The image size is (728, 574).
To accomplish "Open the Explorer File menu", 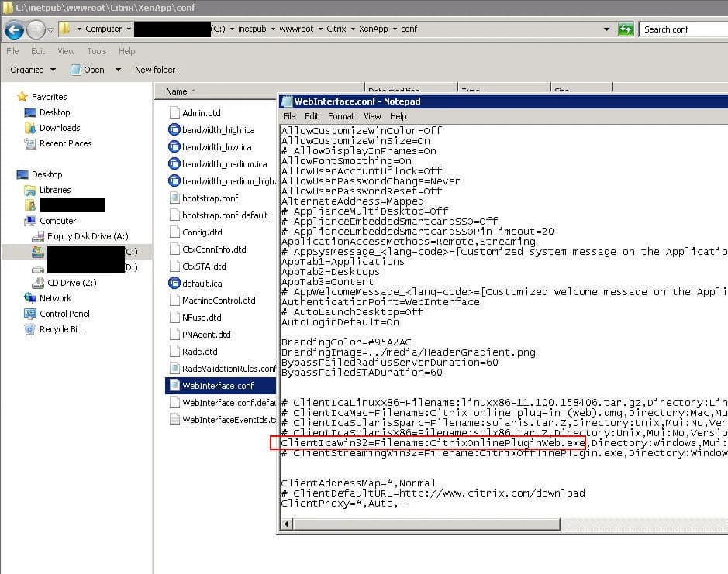I will coord(12,51).
